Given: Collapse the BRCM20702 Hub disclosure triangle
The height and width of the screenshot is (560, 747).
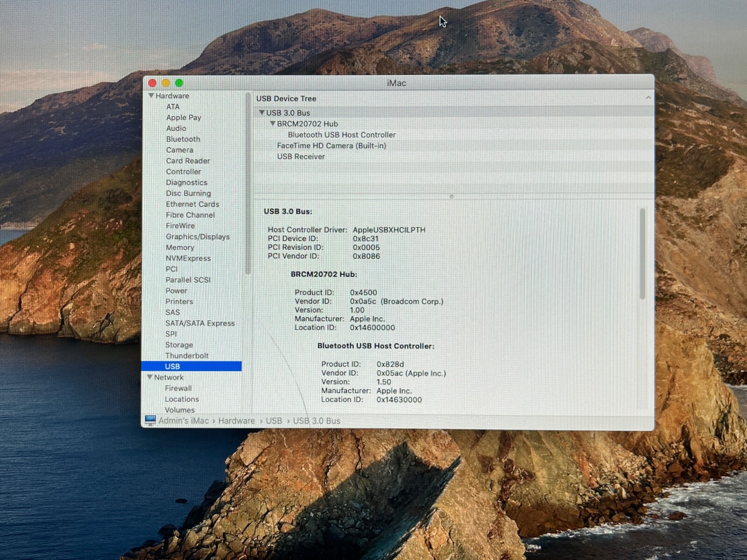Looking at the screenshot, I should (x=273, y=124).
